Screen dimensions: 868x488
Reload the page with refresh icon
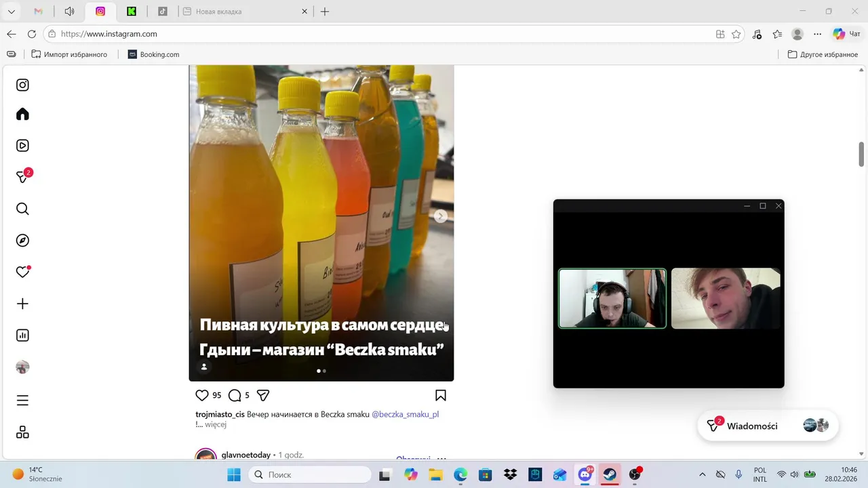(x=32, y=34)
